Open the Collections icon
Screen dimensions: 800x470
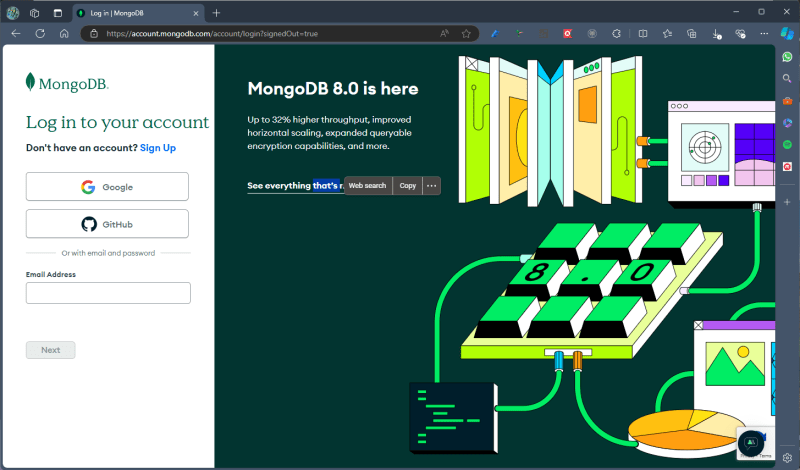[692, 34]
